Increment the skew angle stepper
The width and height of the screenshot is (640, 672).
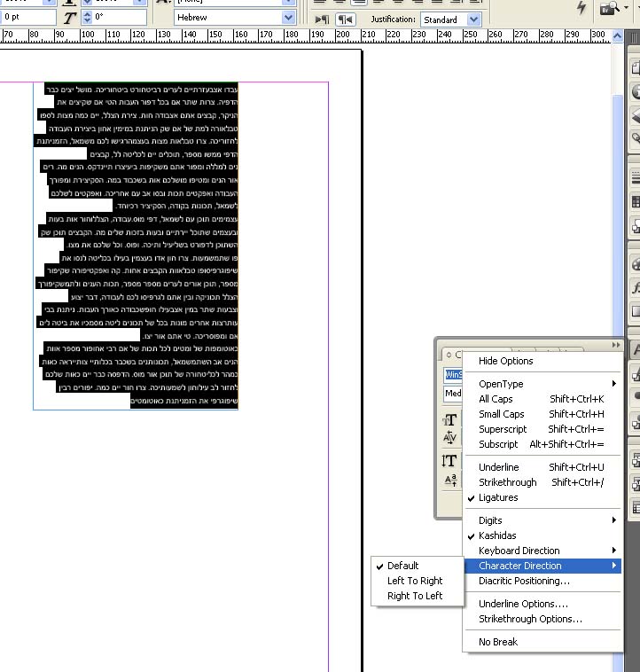[x=87, y=14]
